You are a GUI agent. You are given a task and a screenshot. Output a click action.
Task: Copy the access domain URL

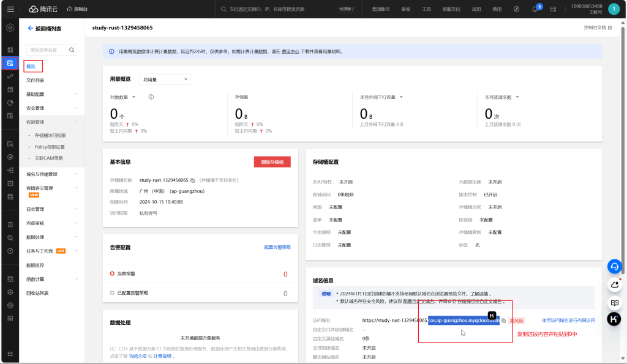pos(503,320)
